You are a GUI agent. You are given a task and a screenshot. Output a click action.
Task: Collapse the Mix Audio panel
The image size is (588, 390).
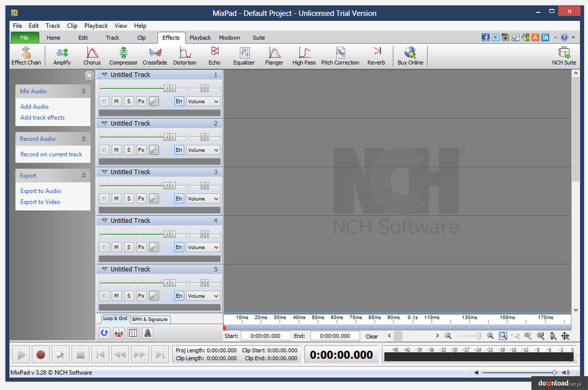(x=83, y=91)
